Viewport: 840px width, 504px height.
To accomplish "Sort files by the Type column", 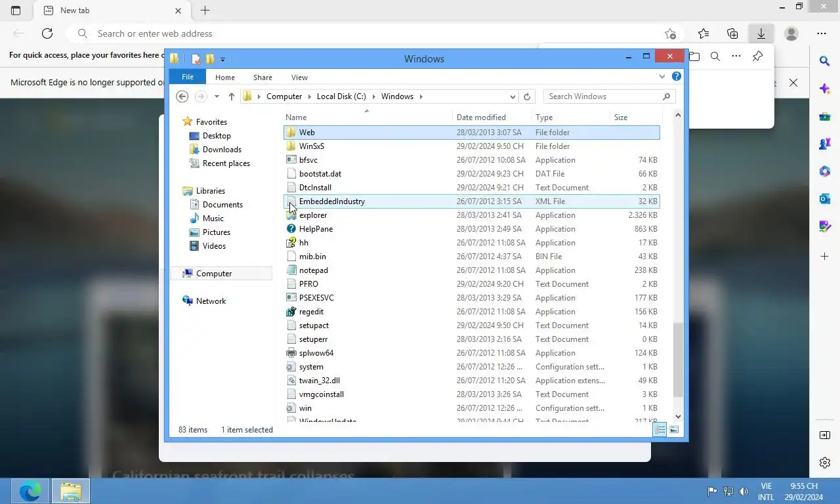I will click(x=544, y=117).
